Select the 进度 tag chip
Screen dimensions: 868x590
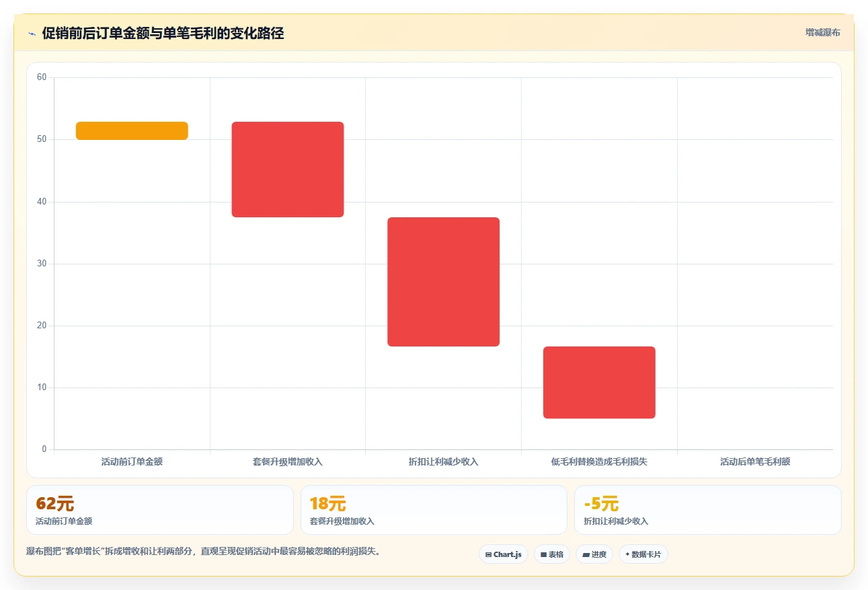(x=594, y=554)
